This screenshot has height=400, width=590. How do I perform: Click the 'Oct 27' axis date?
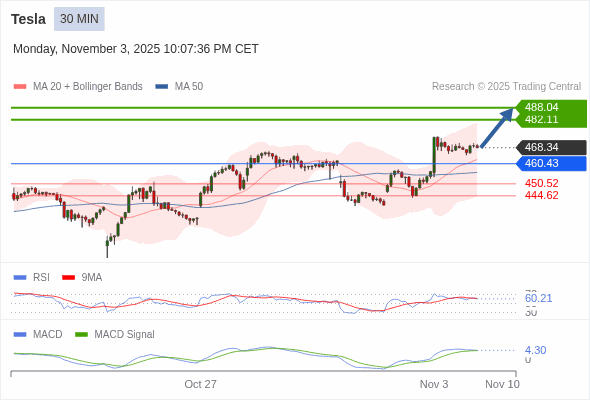201,384
